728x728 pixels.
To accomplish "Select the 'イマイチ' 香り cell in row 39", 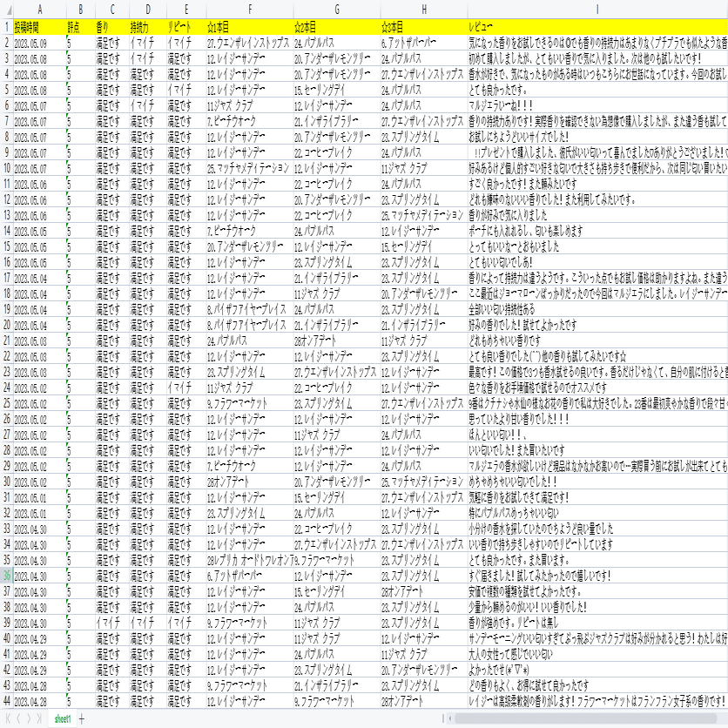I will (112, 623).
